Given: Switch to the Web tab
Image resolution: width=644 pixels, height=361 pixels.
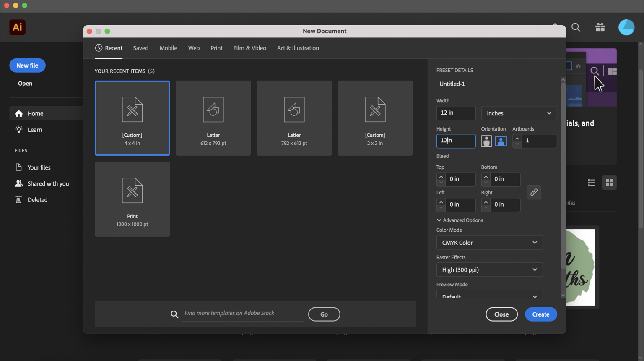Looking at the screenshot, I should pyautogui.click(x=194, y=48).
